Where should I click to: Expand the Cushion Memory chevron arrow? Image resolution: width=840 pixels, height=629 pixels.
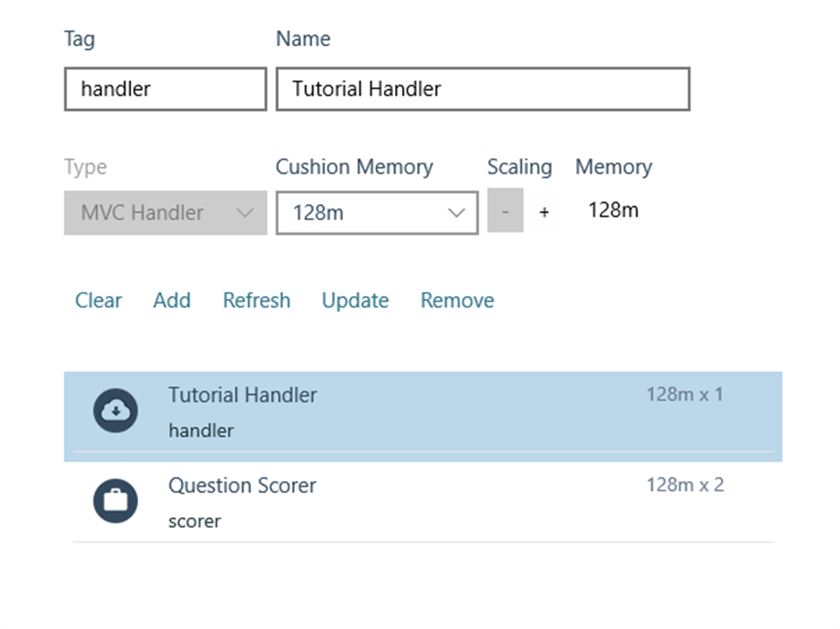[456, 213]
